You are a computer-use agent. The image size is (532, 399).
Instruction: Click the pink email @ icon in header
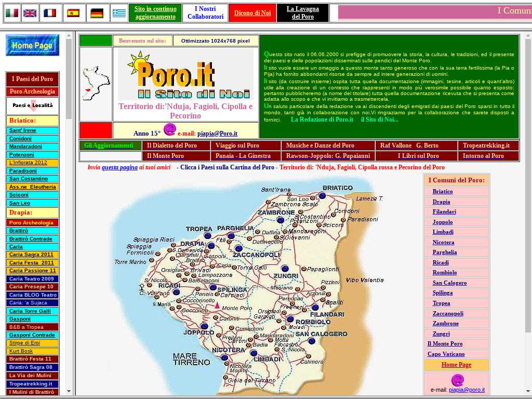point(169,130)
